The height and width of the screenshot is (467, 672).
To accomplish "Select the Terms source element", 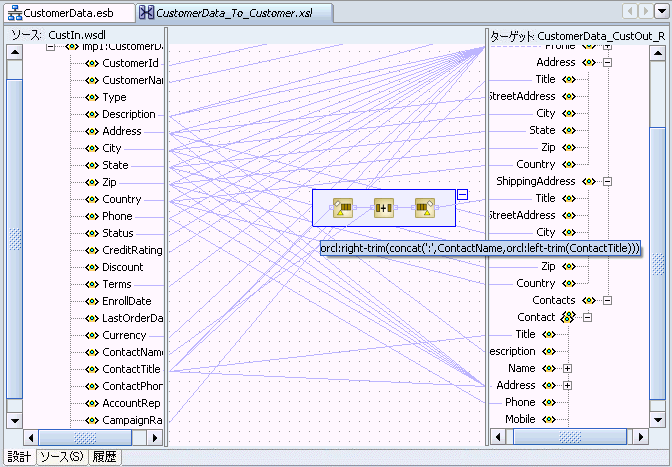I will tap(117, 284).
